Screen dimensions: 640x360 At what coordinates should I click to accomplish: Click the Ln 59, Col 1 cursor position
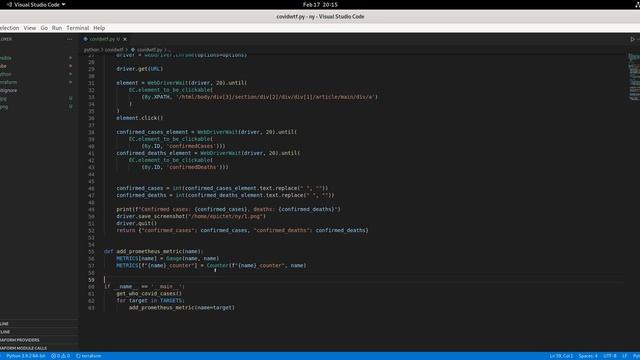(561, 356)
